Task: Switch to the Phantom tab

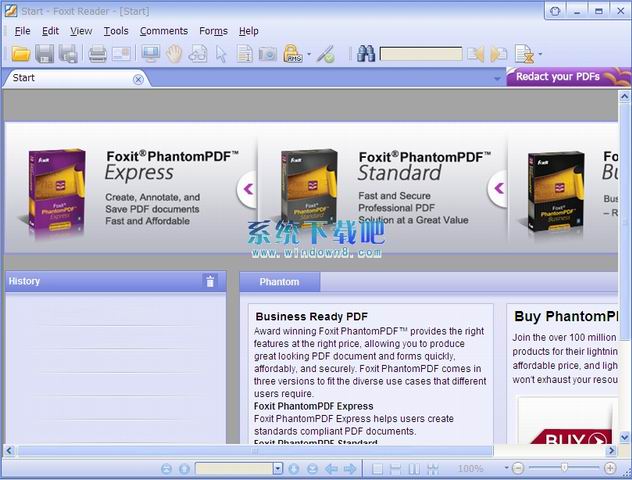Action: tap(279, 282)
